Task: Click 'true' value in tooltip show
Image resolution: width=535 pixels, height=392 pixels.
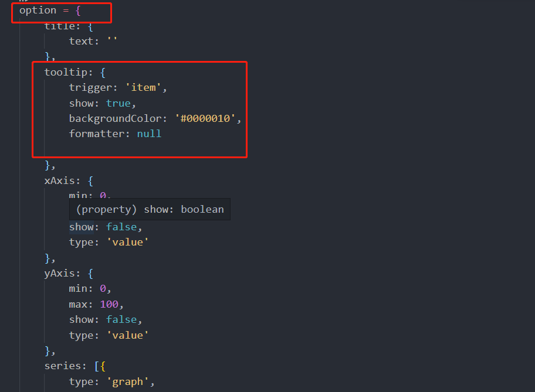Action: coord(118,103)
